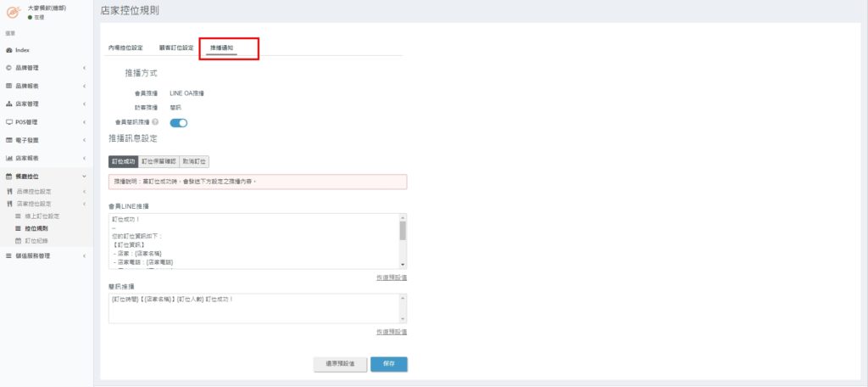The image size is (868, 387).
Task: Select the 訂位保留確認 message option
Action: pos(159,160)
